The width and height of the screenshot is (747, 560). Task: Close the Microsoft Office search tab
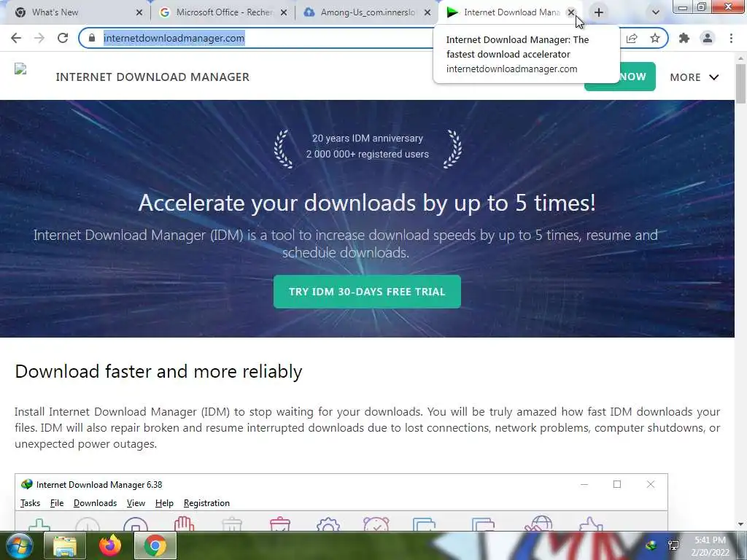coord(284,12)
